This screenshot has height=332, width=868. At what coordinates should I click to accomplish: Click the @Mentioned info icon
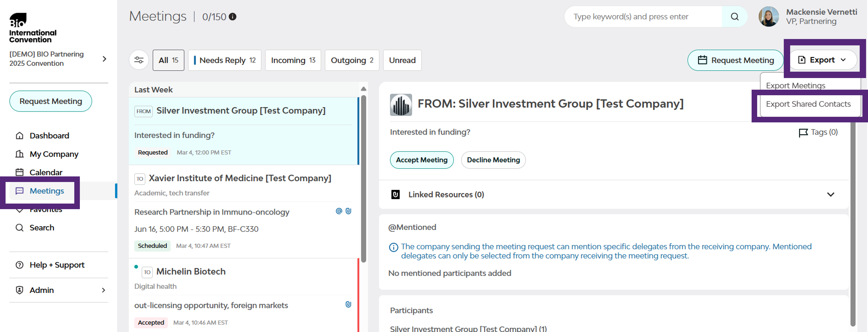pos(393,247)
